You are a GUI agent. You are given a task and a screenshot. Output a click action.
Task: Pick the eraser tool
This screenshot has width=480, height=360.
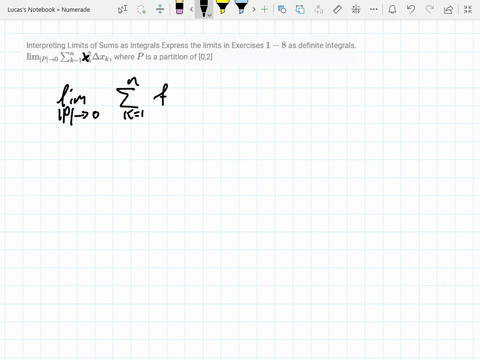179,8
